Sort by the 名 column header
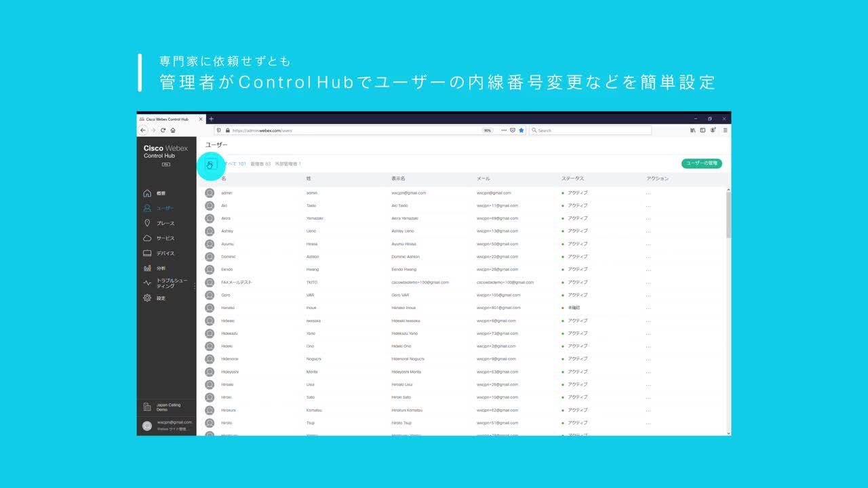Image resolution: width=868 pixels, height=488 pixels. click(224, 178)
